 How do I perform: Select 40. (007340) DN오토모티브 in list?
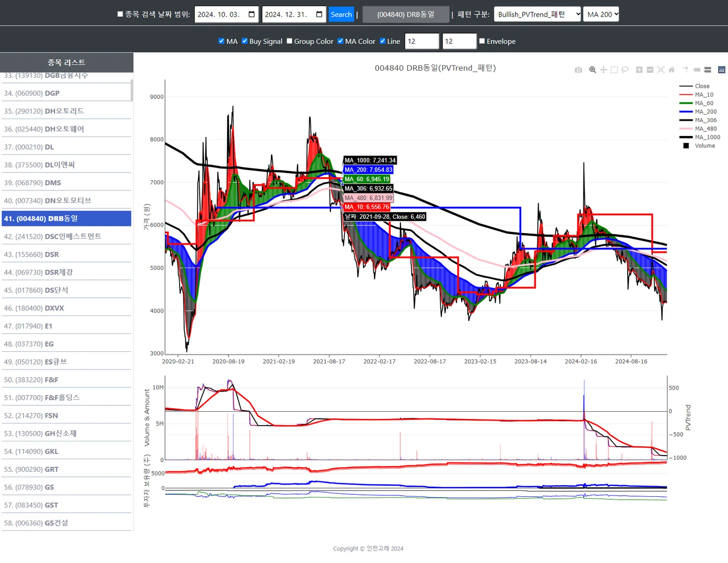tap(66, 201)
